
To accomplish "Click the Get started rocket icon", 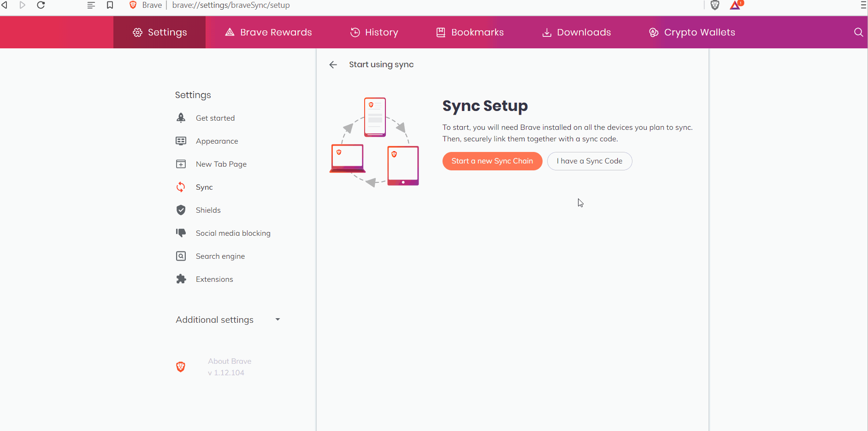I will 181,117.
